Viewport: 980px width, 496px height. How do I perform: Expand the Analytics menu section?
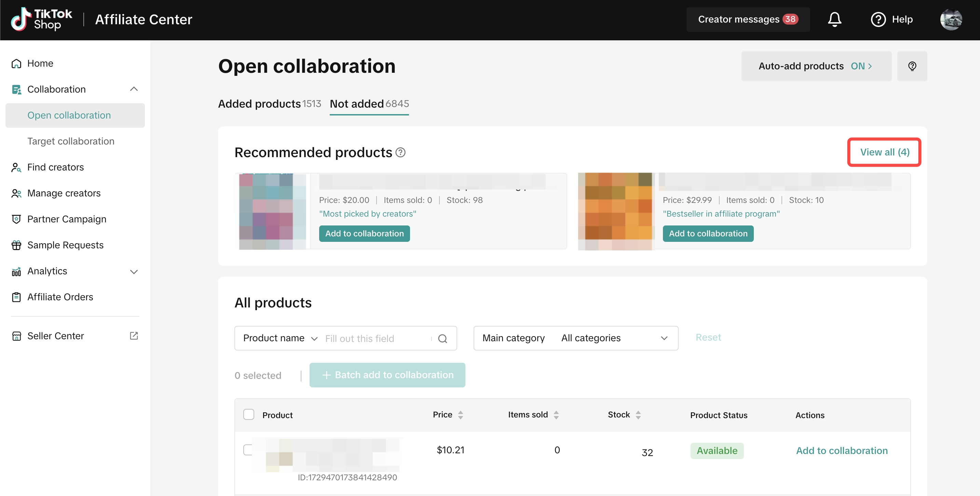point(134,272)
